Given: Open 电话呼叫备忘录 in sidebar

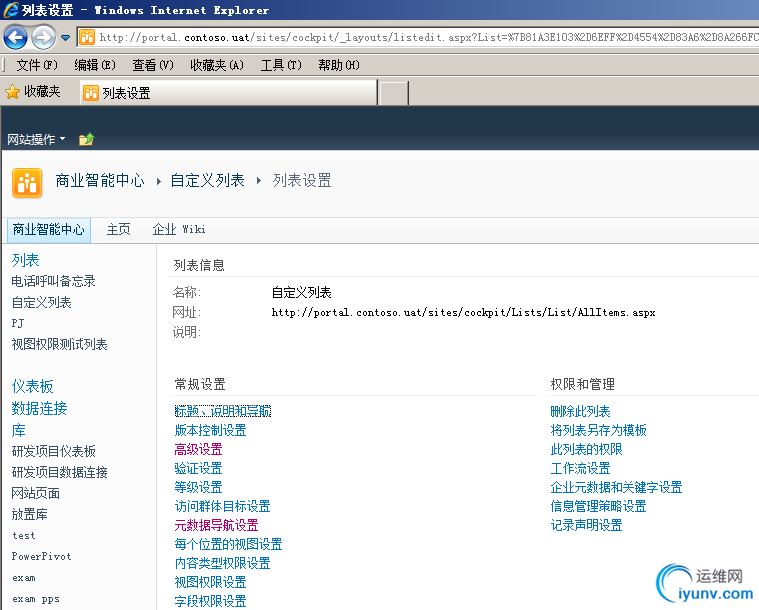Looking at the screenshot, I should tap(53, 281).
